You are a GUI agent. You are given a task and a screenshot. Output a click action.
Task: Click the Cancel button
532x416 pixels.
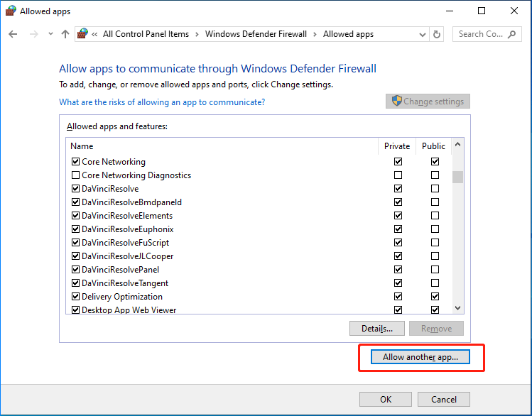point(444,399)
